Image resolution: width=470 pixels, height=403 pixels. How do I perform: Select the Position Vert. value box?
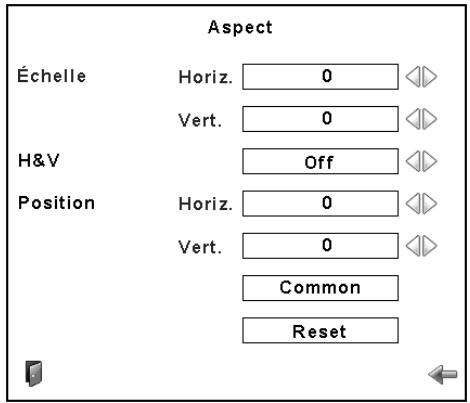(320, 246)
